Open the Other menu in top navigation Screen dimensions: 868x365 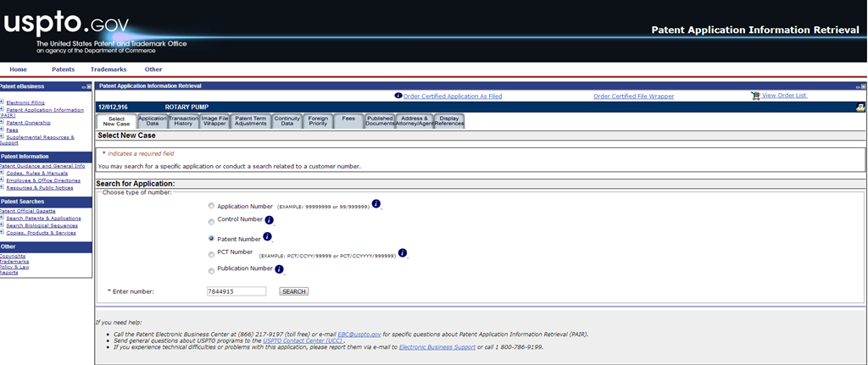[x=153, y=69]
